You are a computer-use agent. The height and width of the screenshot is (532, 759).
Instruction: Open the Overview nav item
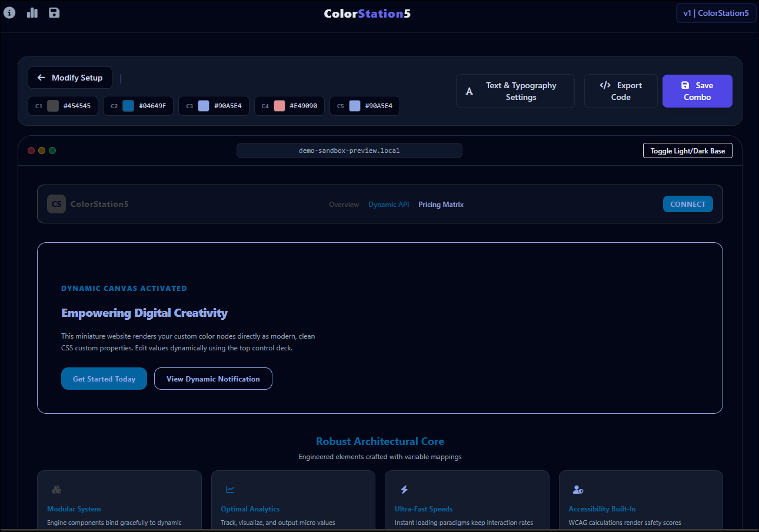pos(344,205)
